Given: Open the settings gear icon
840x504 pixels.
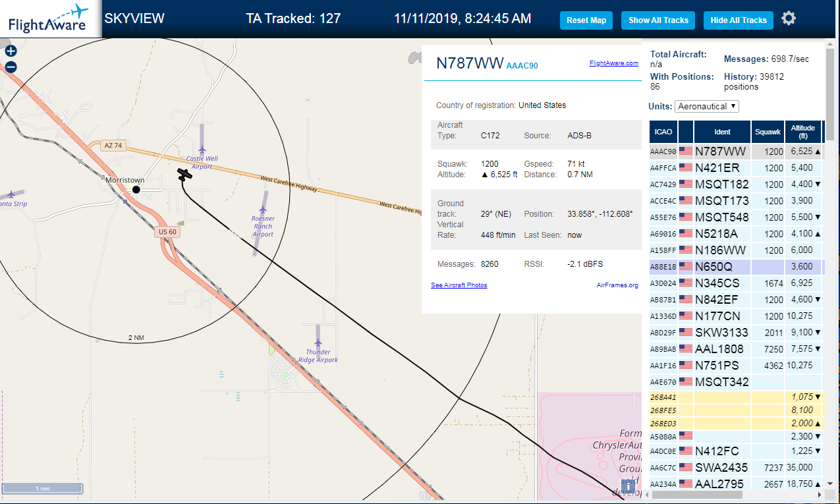Looking at the screenshot, I should tap(789, 18).
